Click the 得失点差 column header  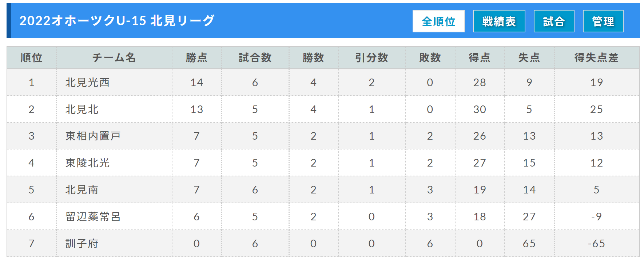coord(597,57)
